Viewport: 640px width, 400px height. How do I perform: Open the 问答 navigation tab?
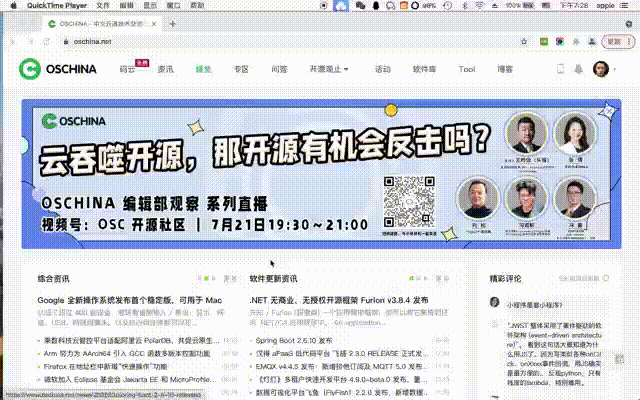[x=279, y=69]
